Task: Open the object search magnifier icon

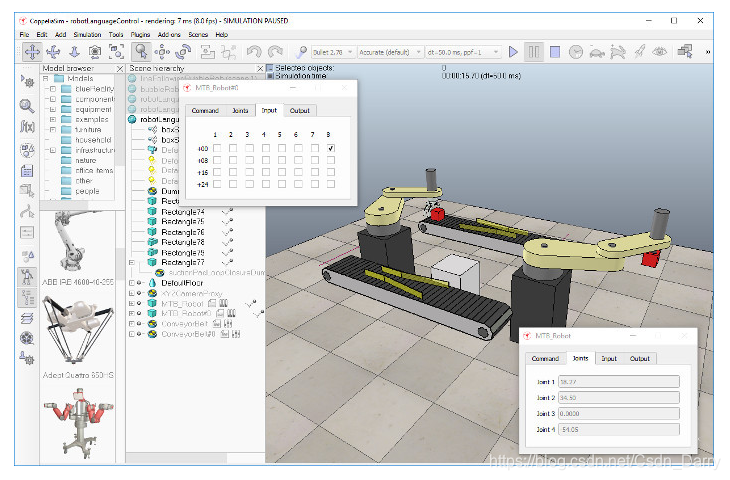Action: tap(27, 106)
